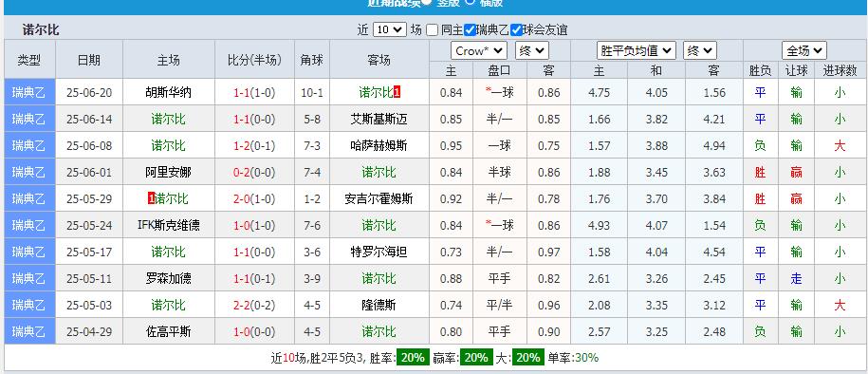Click 安吉尔霍姆斯 away team link
Image resolution: width=868 pixels, height=374 pixels.
point(379,199)
